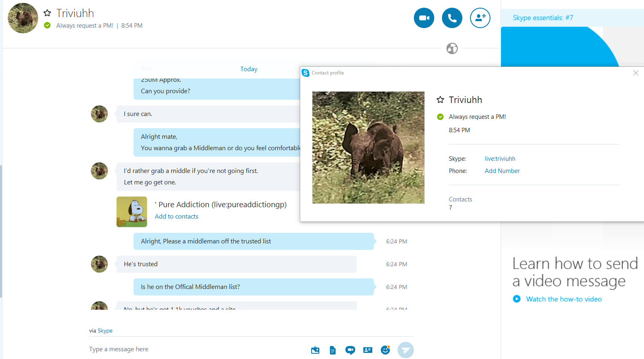The width and height of the screenshot is (644, 359).
Task: Close the Contact profile window
Action: pos(636,73)
